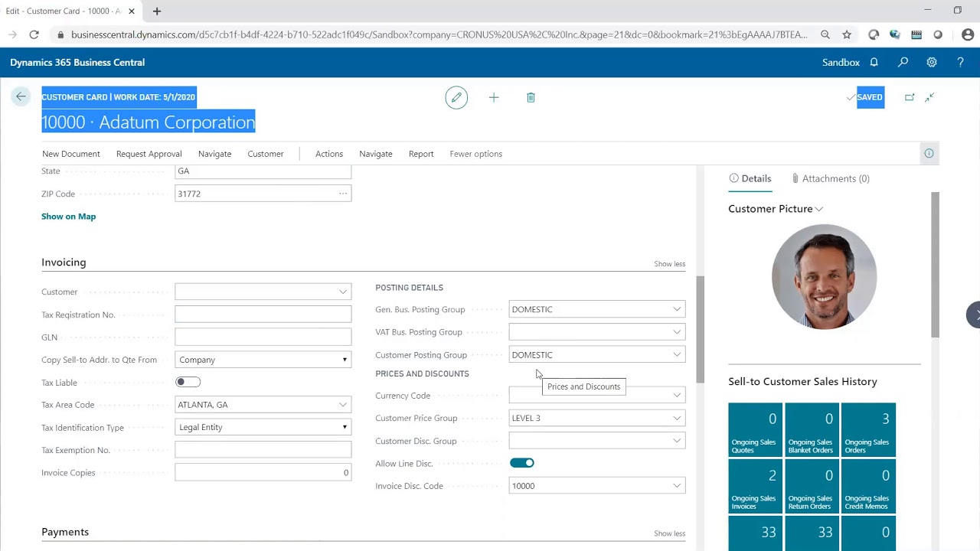Open the help question mark icon

960,62
